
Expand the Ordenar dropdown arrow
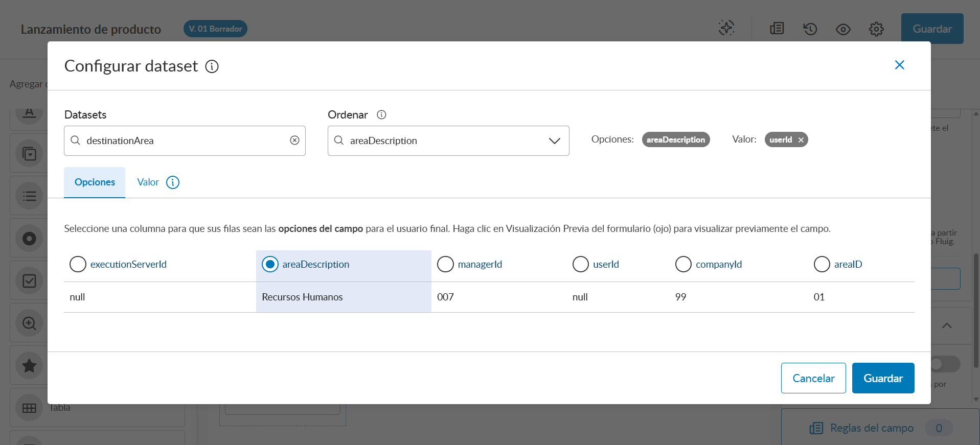[x=554, y=141]
